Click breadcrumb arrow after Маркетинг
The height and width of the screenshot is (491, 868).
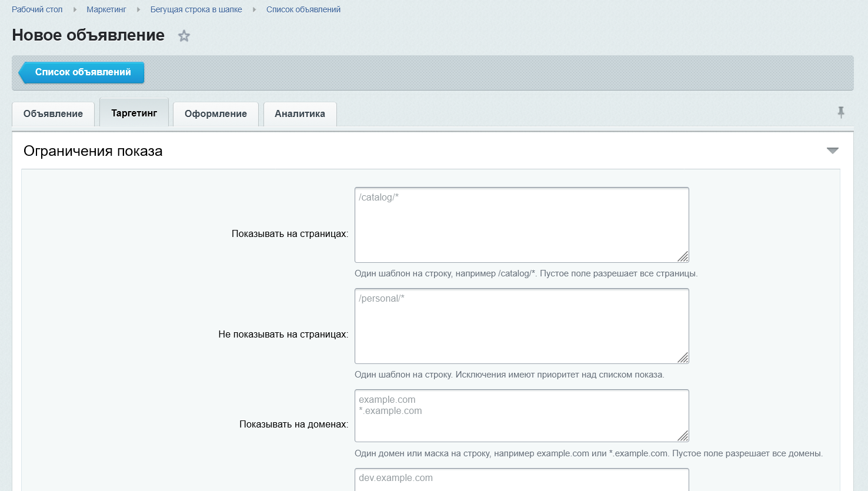138,9
